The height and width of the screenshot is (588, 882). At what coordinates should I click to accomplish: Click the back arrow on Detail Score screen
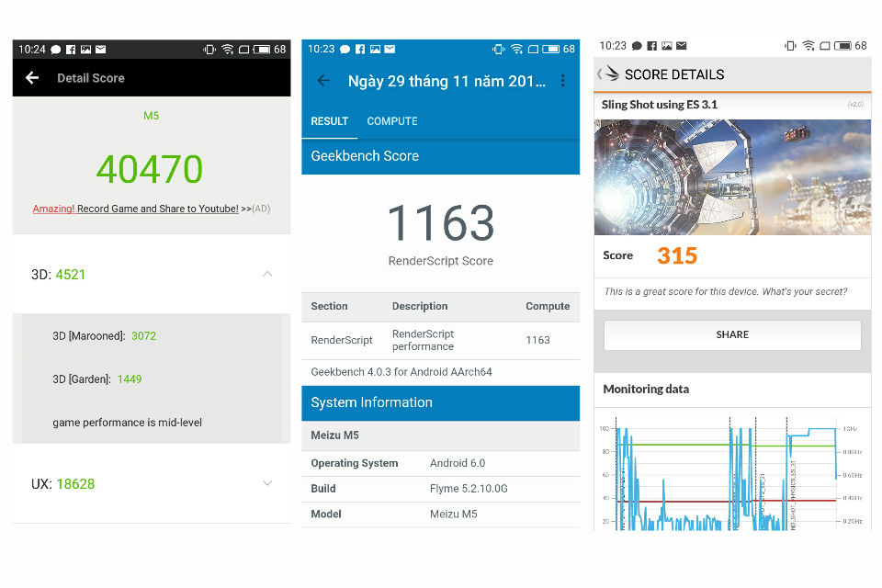[x=32, y=78]
